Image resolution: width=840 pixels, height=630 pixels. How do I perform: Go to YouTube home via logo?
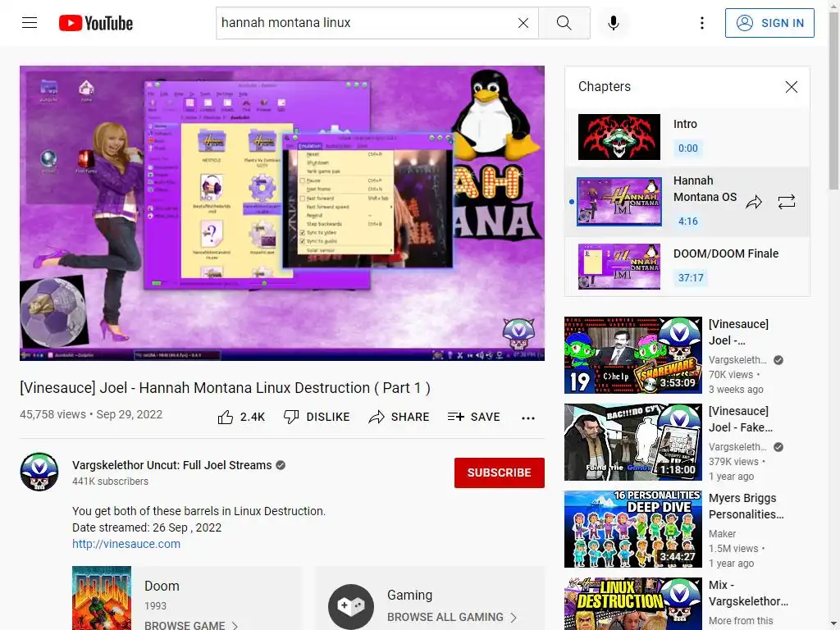click(96, 23)
